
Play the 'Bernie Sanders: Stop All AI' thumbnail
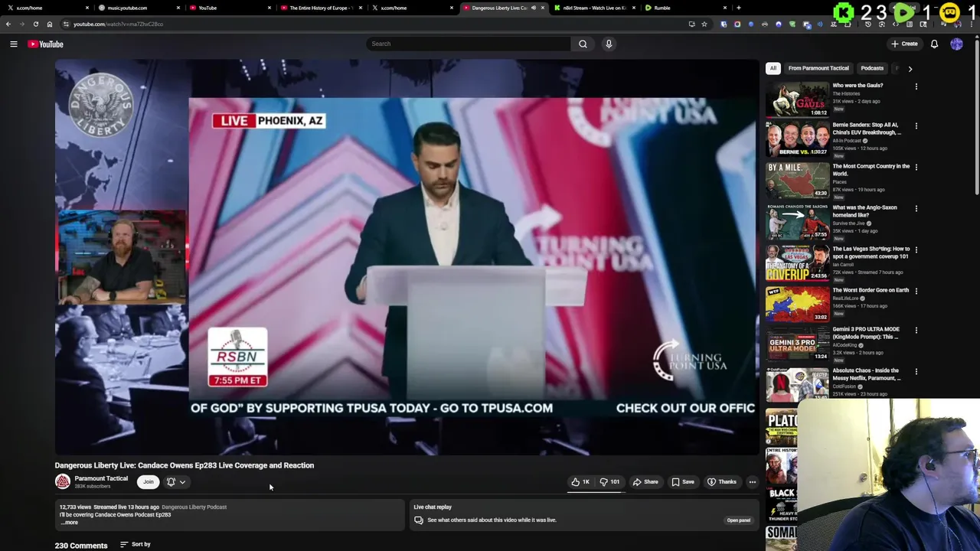[x=797, y=139]
